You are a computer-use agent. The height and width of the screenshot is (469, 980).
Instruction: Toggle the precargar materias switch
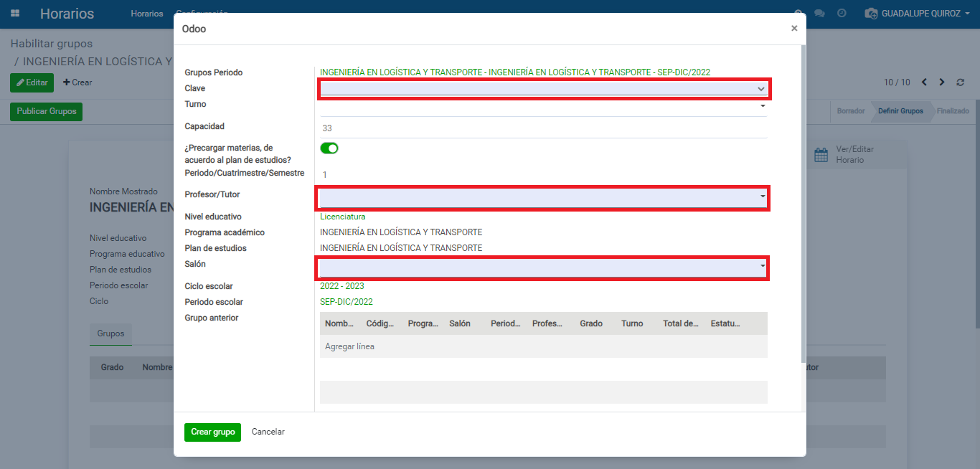click(329, 148)
